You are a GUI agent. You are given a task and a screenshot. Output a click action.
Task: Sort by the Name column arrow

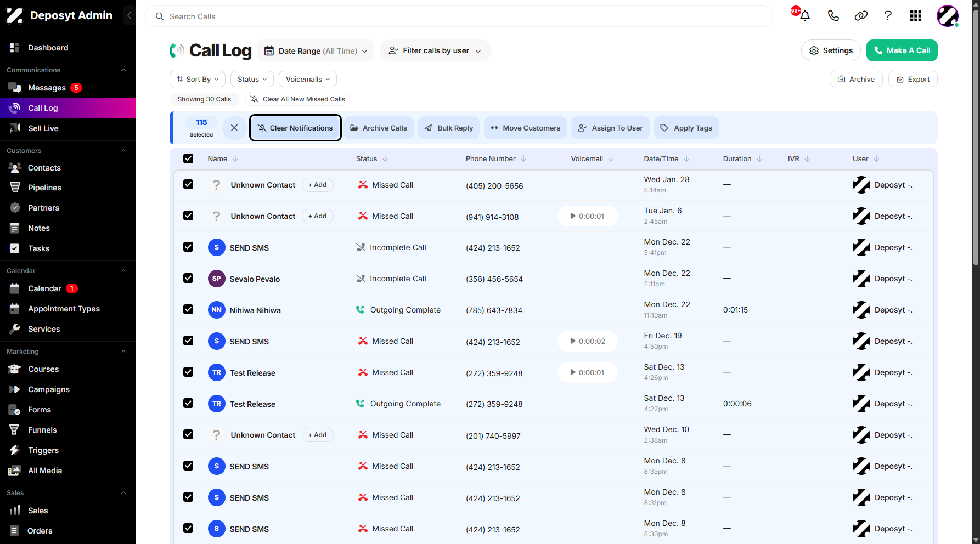235,159
